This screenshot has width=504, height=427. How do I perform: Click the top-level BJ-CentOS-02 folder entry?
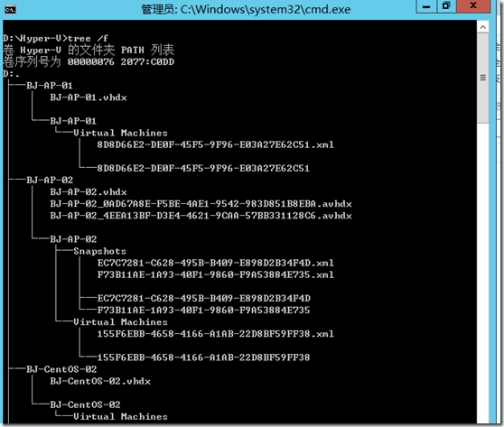(x=61, y=369)
